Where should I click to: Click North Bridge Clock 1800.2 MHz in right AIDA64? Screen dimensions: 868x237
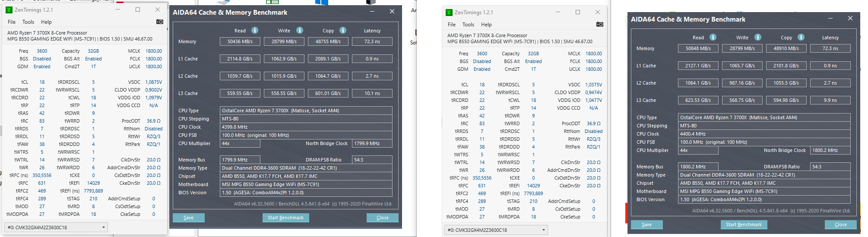pyautogui.click(x=830, y=150)
